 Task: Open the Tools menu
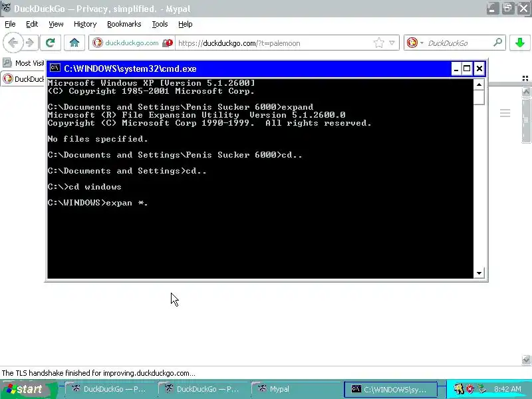click(160, 24)
